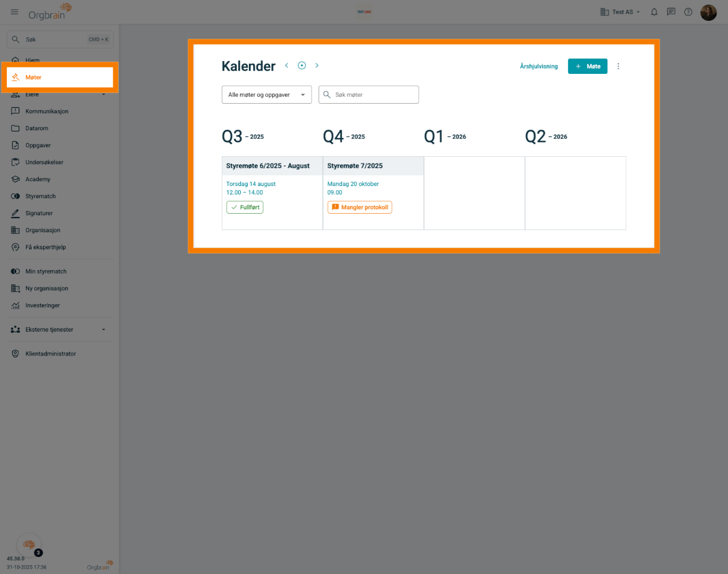Open Oppgaver from the sidebar

(60, 145)
